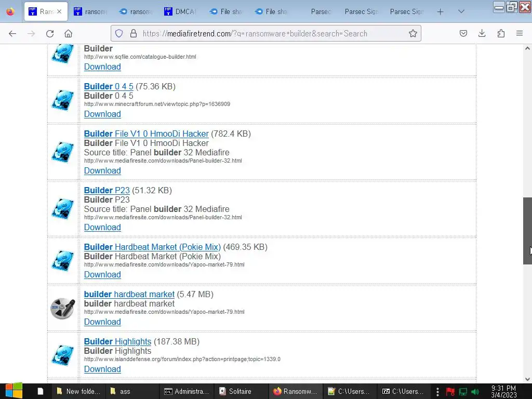The height and width of the screenshot is (399, 532).
Task: Click the disk icon beside Builder Highlights
Action: click(63, 355)
